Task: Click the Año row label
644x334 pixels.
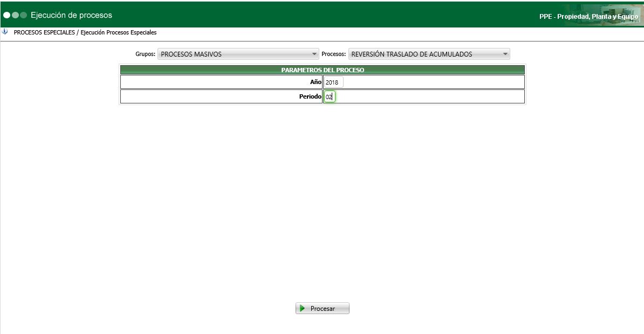Action: coord(317,81)
